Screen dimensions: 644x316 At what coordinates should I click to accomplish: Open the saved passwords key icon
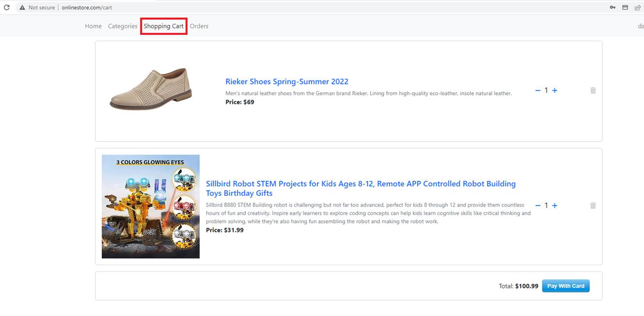pyautogui.click(x=613, y=7)
